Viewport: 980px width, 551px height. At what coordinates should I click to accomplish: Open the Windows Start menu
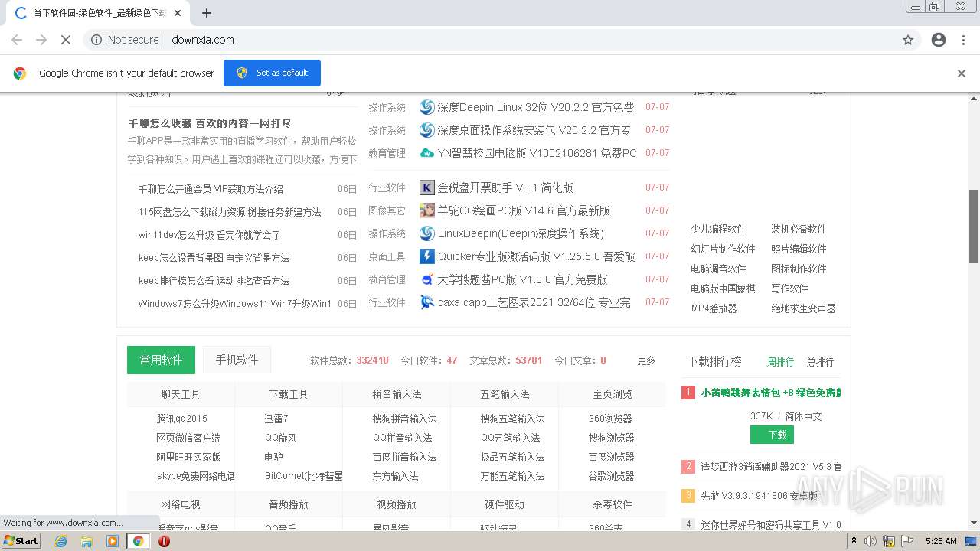pos(21,541)
